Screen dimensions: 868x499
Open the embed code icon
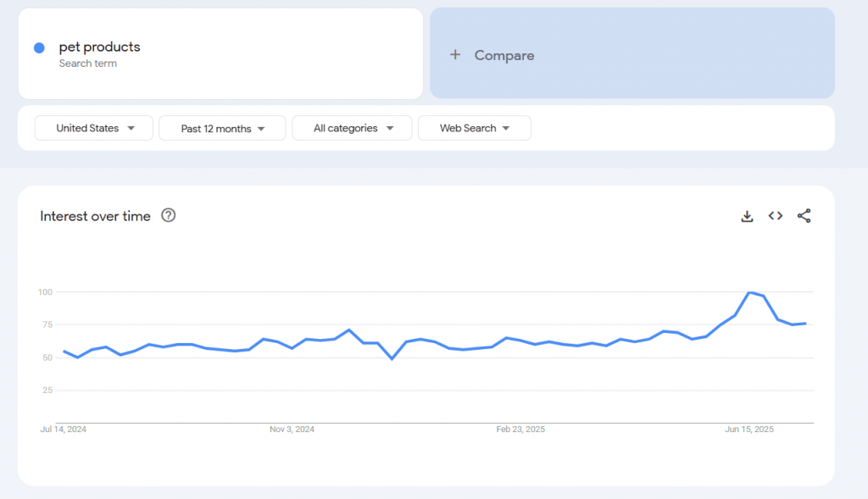coord(776,216)
